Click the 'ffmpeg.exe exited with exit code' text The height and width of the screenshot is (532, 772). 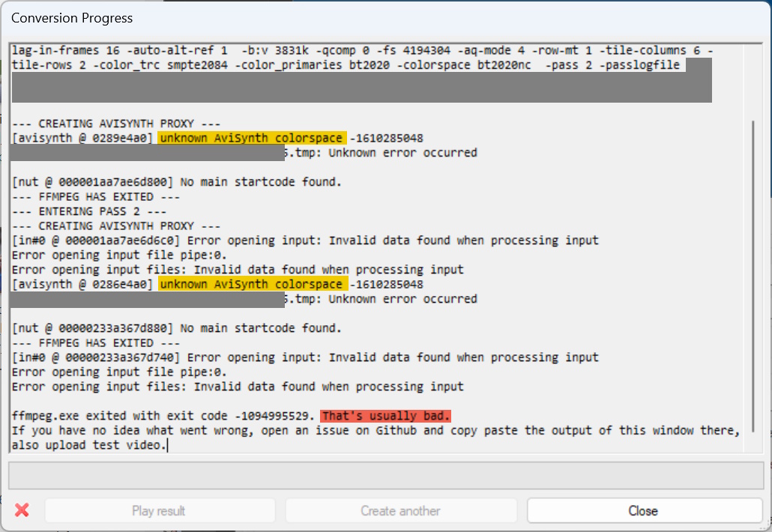[x=120, y=417]
